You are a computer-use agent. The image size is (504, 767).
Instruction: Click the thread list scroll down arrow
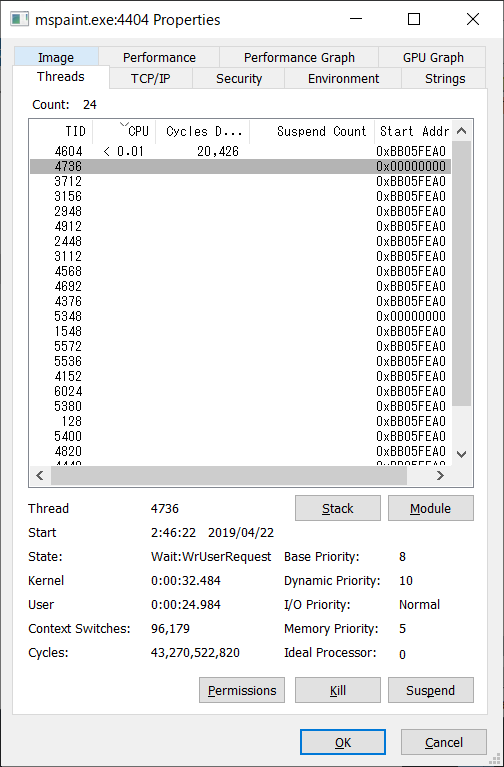point(461,454)
